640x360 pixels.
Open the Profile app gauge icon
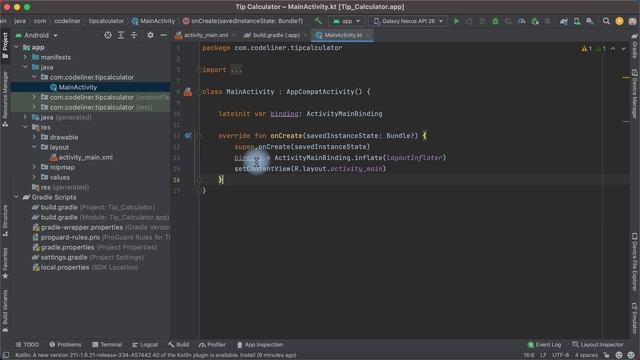point(521,21)
